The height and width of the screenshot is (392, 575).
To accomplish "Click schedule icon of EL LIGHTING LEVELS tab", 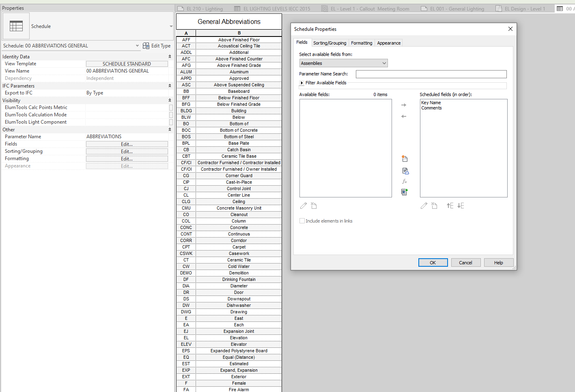I will click(237, 9).
